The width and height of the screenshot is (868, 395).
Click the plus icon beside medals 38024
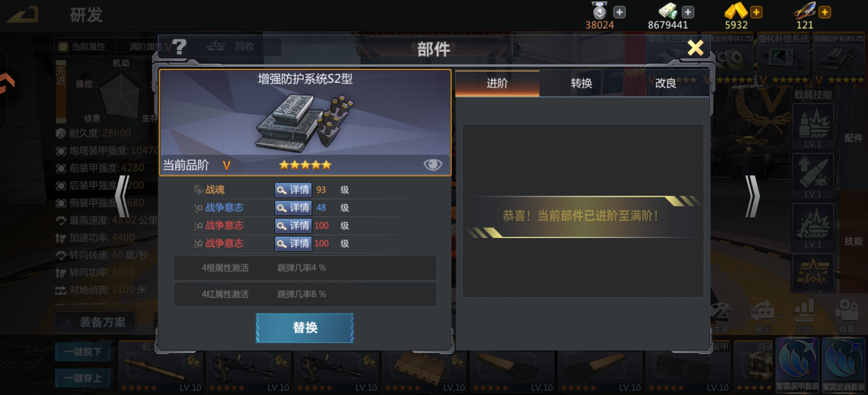click(619, 12)
